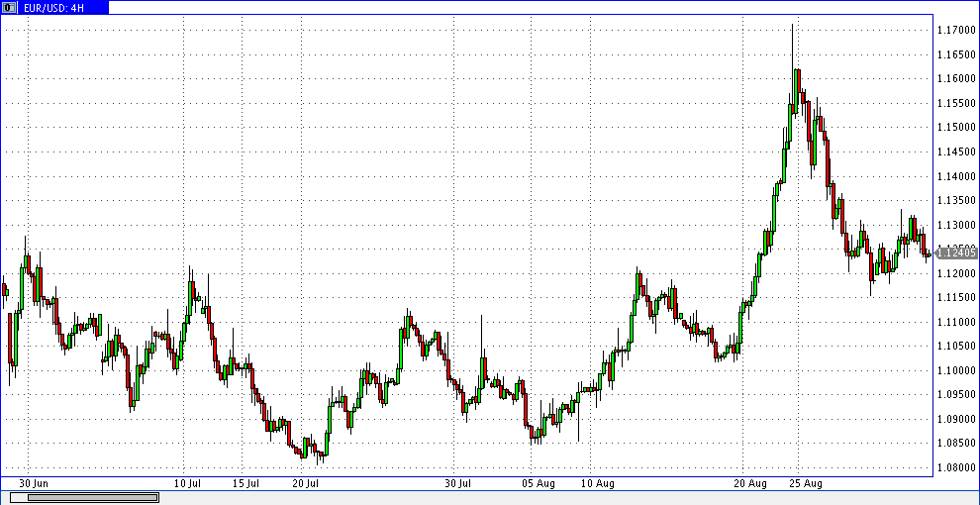Click the 1.10000 price axis label
980x505 pixels.
(x=956, y=370)
